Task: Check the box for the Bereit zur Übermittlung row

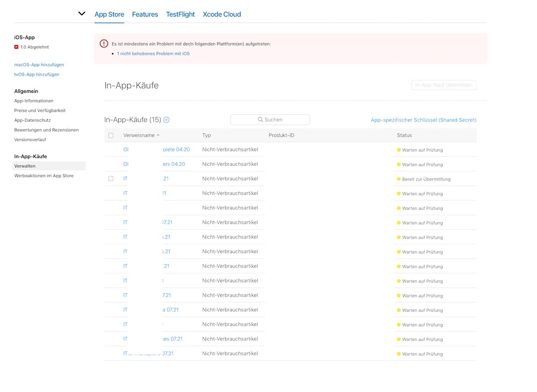Action: [111, 179]
